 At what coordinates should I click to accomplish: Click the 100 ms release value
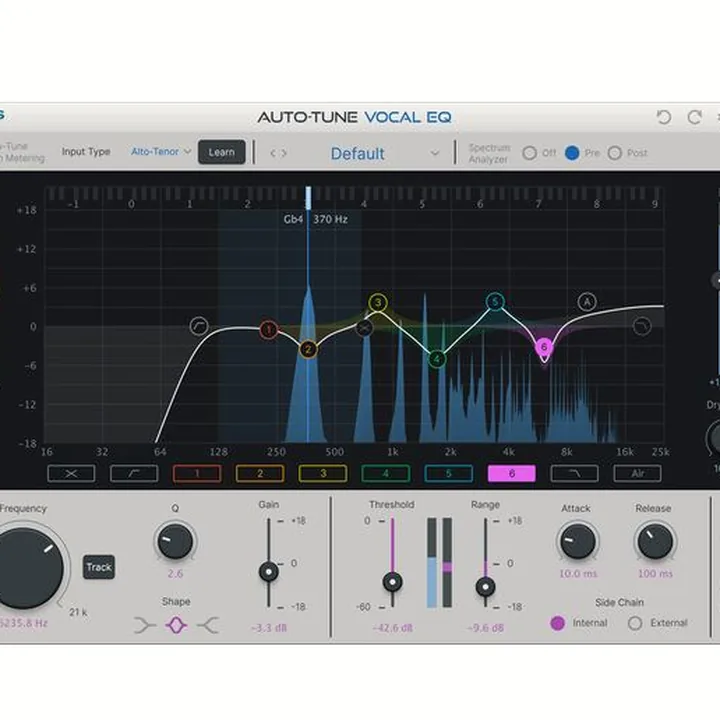click(655, 574)
